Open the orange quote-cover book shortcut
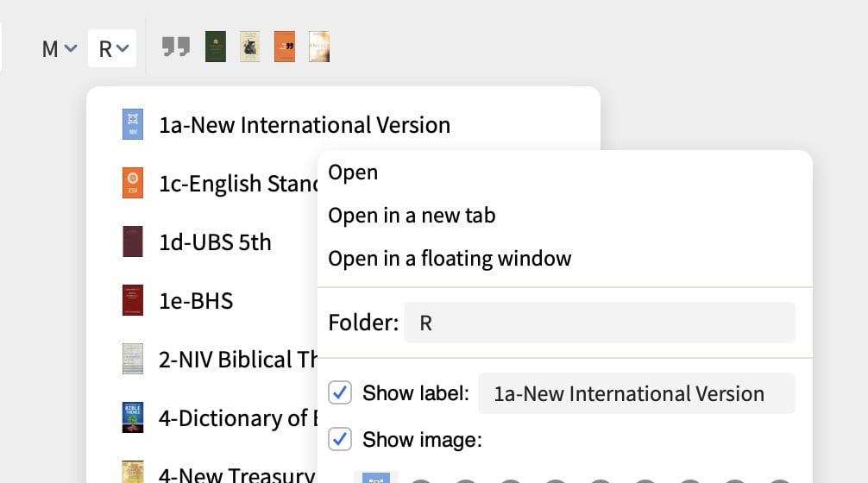 coord(285,47)
